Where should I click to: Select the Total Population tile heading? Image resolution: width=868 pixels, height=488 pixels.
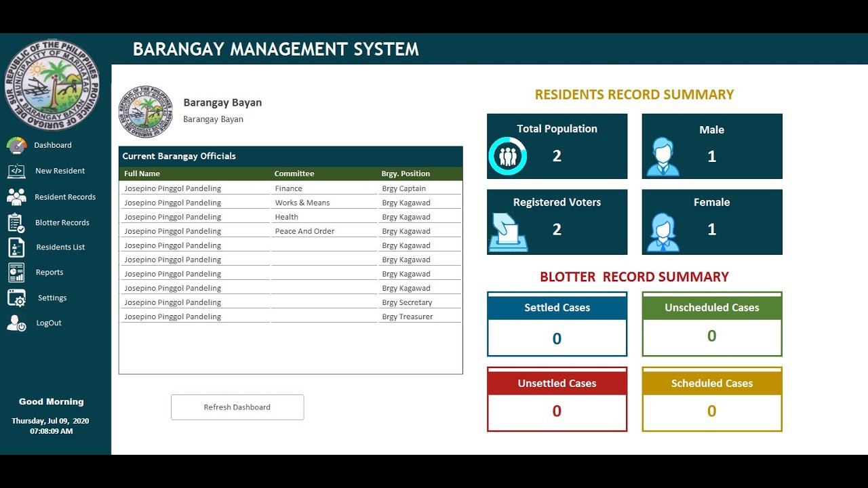click(557, 129)
